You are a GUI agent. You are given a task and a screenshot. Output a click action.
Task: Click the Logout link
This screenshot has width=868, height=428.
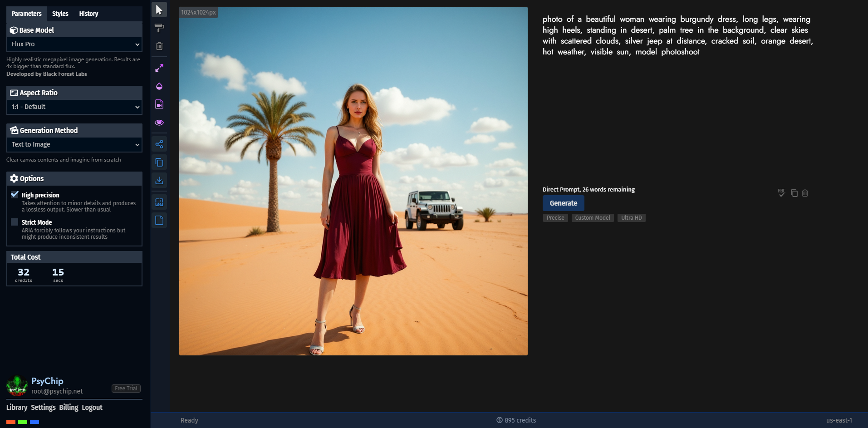pyautogui.click(x=92, y=407)
